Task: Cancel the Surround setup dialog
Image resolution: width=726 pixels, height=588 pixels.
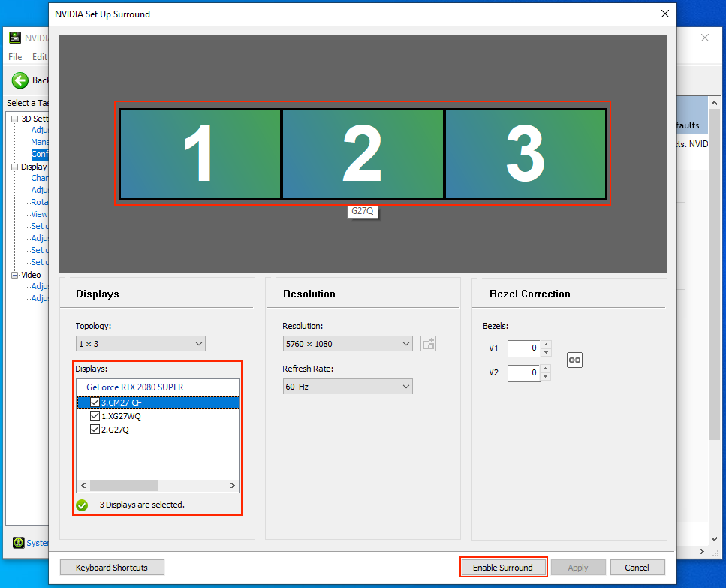Action: (637, 568)
